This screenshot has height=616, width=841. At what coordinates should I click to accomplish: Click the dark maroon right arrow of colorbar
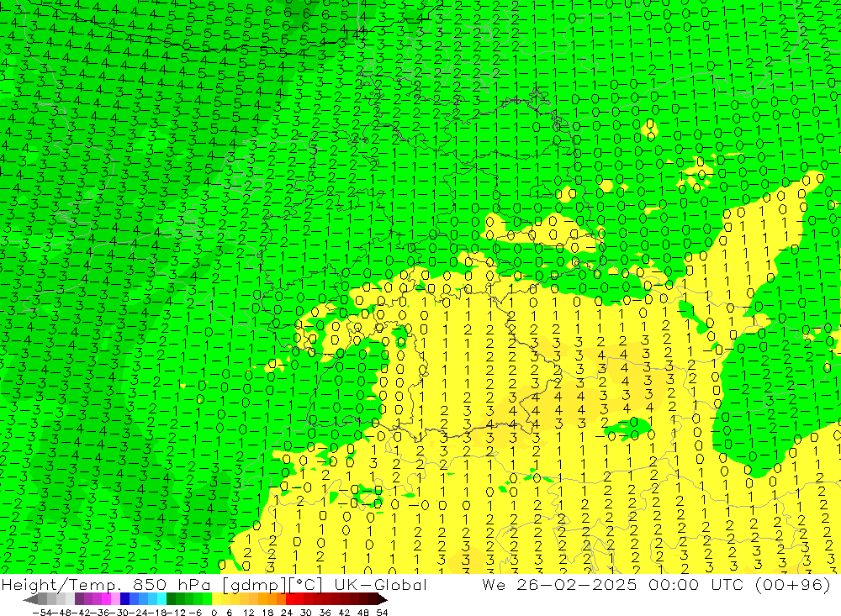(383, 599)
